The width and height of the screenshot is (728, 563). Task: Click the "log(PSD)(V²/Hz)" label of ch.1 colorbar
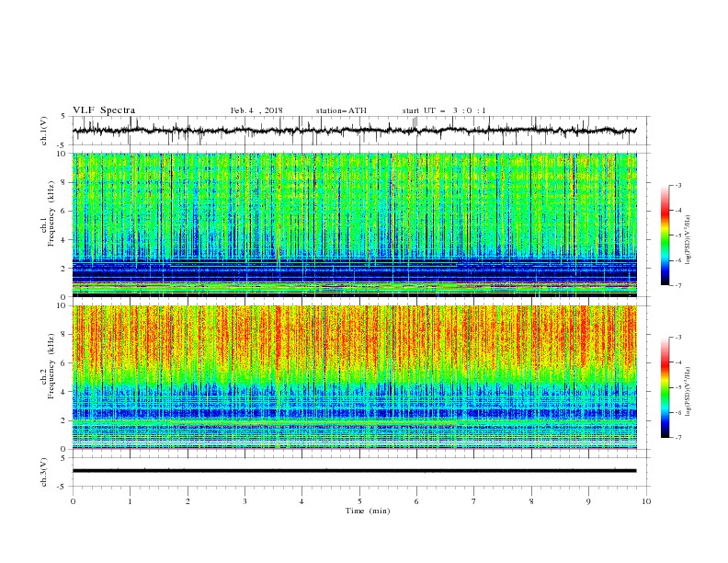click(x=688, y=240)
